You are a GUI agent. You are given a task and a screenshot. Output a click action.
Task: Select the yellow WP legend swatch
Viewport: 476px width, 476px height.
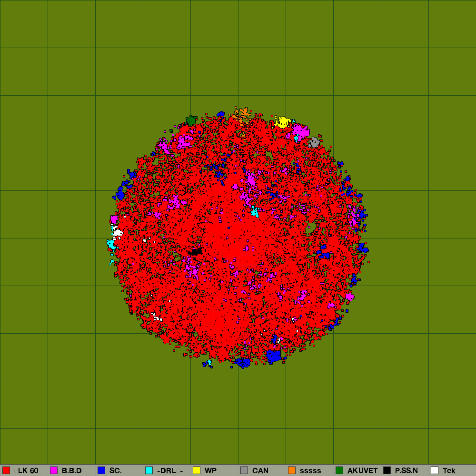tap(197, 470)
